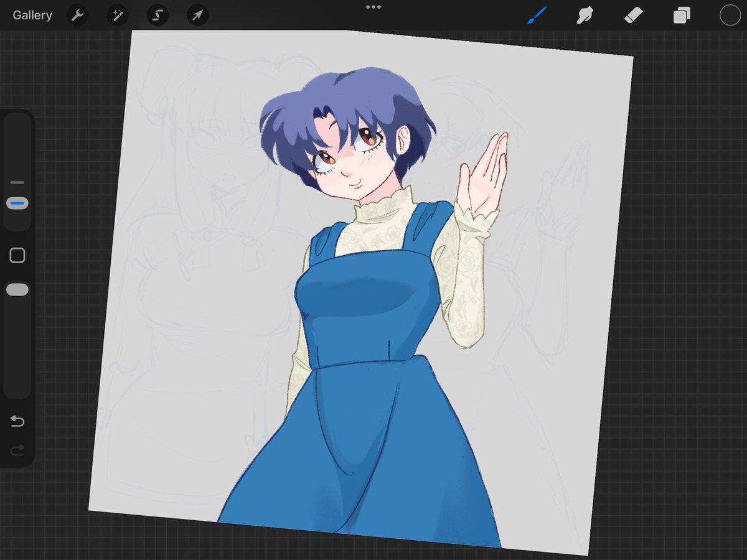Click the brush opacity slider handle

coord(17,290)
